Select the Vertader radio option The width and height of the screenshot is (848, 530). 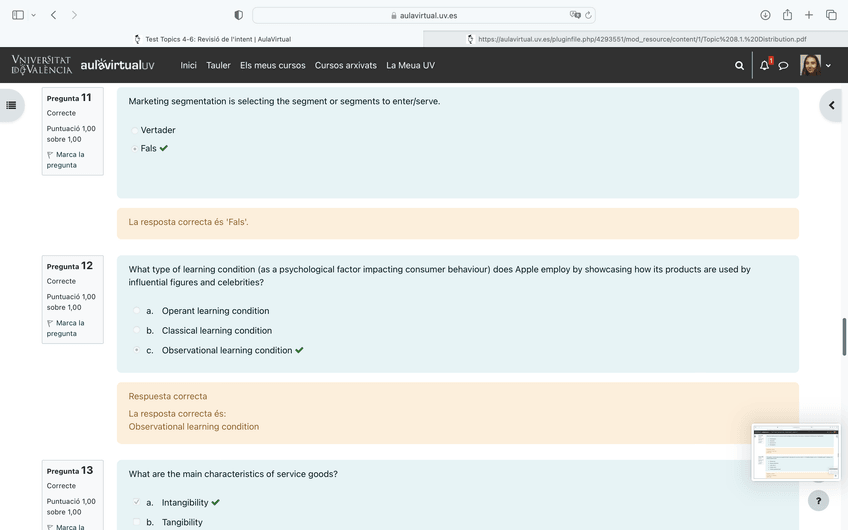tap(135, 131)
